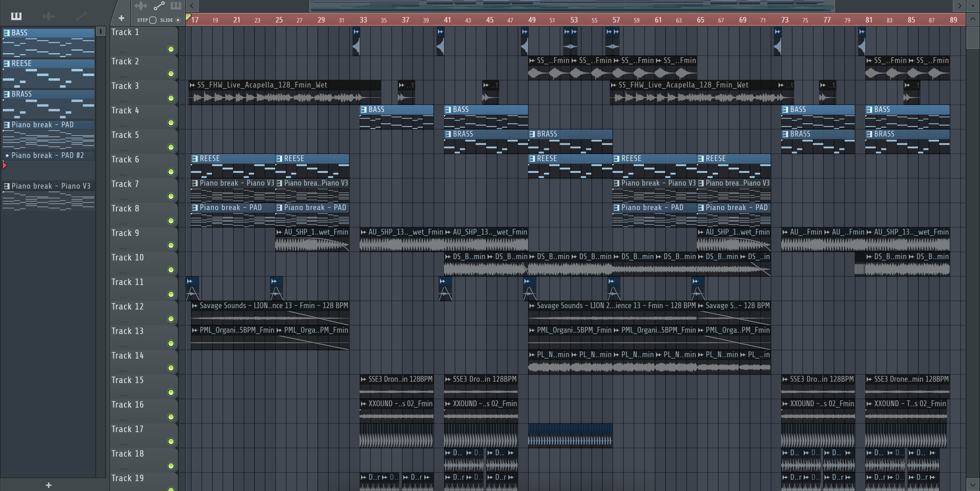Click the plus button below the picker panel
The width and height of the screenshot is (980, 491).
[x=48, y=485]
